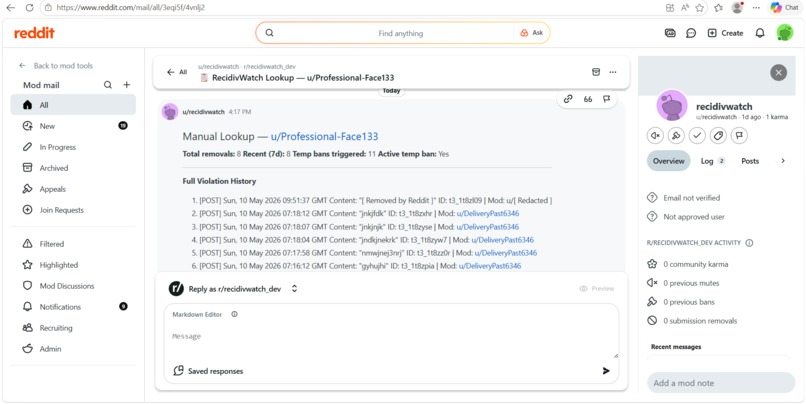Switch to the Posts tab
Image resolution: width=806 pixels, height=404 pixels.
[750, 161]
